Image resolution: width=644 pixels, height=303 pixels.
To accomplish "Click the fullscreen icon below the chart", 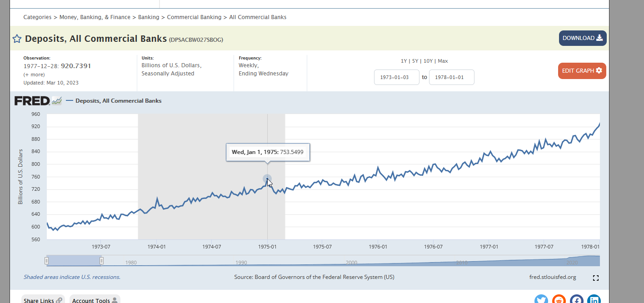I will pos(596,278).
